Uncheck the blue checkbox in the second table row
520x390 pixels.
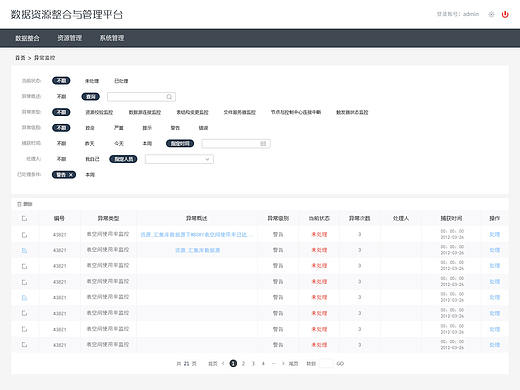24,250
